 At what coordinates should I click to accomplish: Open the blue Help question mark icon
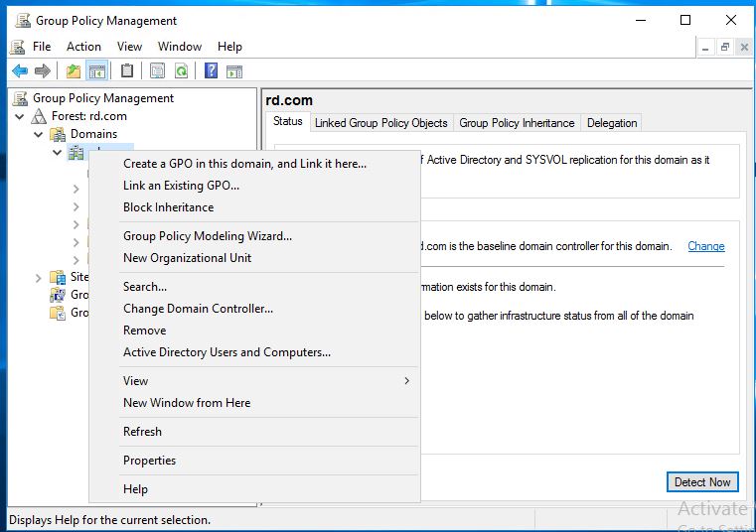click(x=211, y=70)
